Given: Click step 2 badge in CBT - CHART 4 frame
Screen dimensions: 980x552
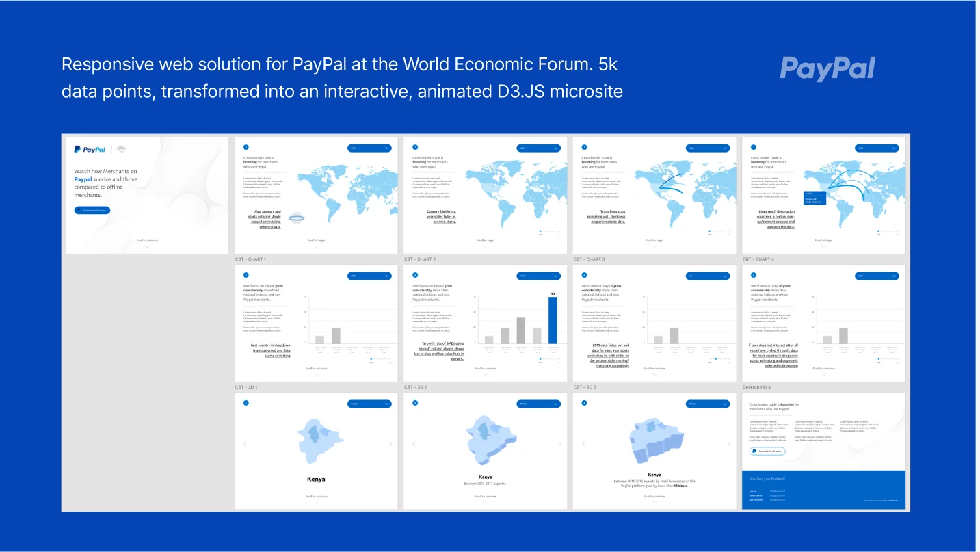Looking at the screenshot, I should (754, 275).
